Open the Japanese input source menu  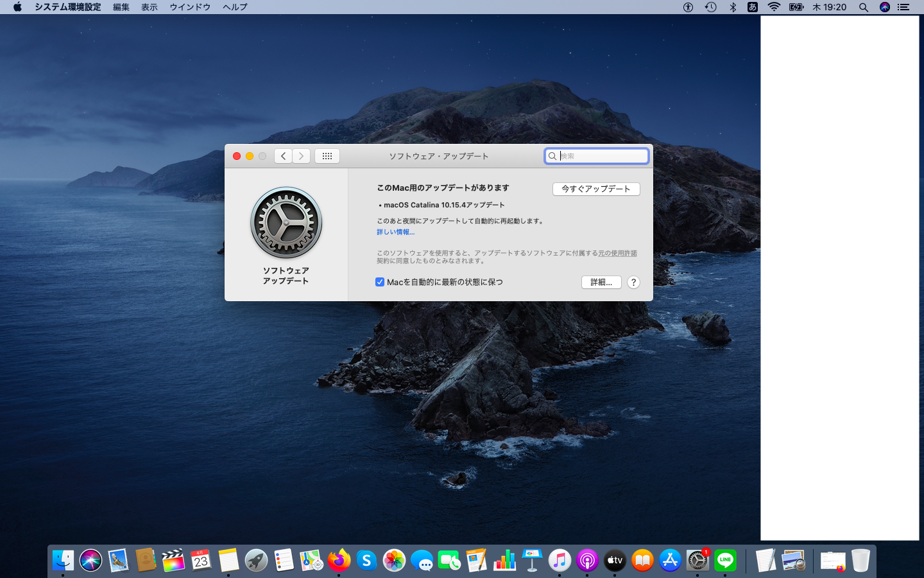click(753, 7)
